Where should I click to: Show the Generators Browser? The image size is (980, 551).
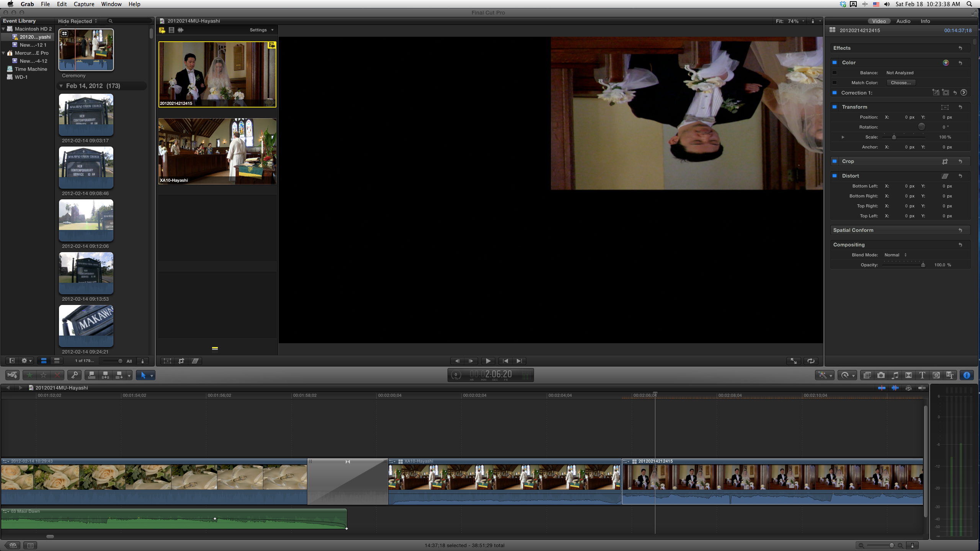click(936, 375)
